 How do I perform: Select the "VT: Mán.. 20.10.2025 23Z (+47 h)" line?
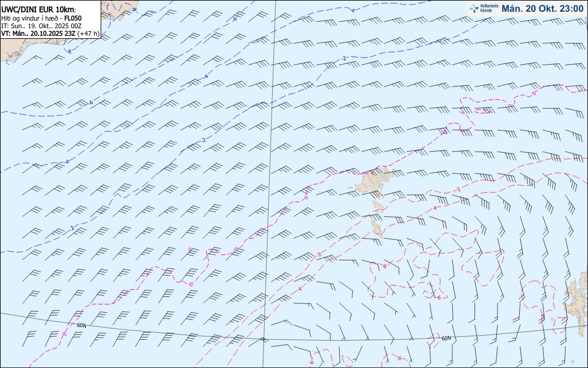50,34
